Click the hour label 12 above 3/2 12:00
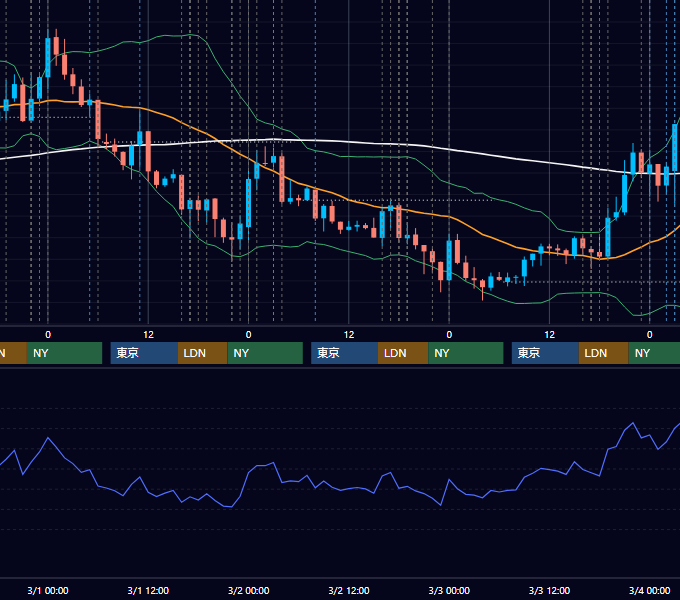This screenshot has height=600, width=680. click(x=349, y=335)
